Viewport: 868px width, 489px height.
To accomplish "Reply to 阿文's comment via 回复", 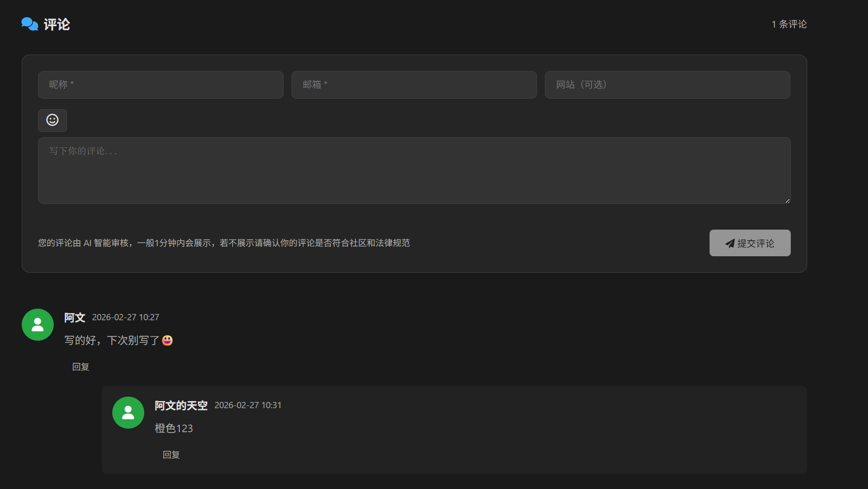I will click(81, 367).
